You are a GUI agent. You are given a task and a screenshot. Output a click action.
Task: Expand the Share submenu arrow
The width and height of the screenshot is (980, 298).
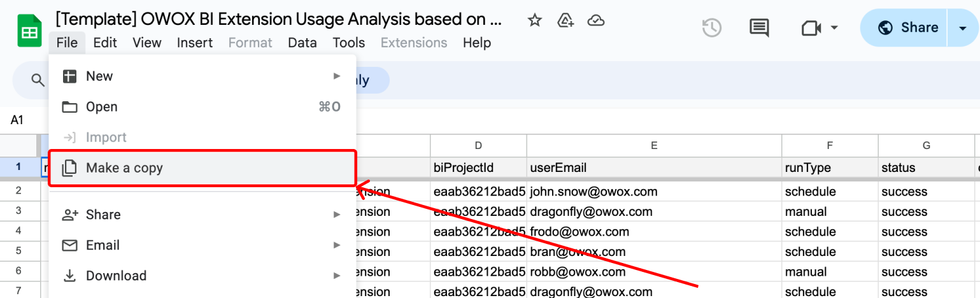[x=337, y=215]
